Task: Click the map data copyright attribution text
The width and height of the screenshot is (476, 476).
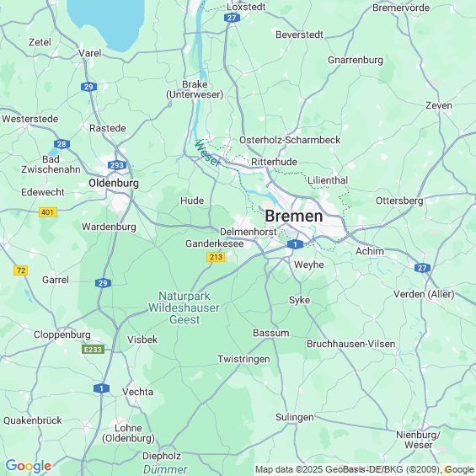Action: [x=364, y=469]
